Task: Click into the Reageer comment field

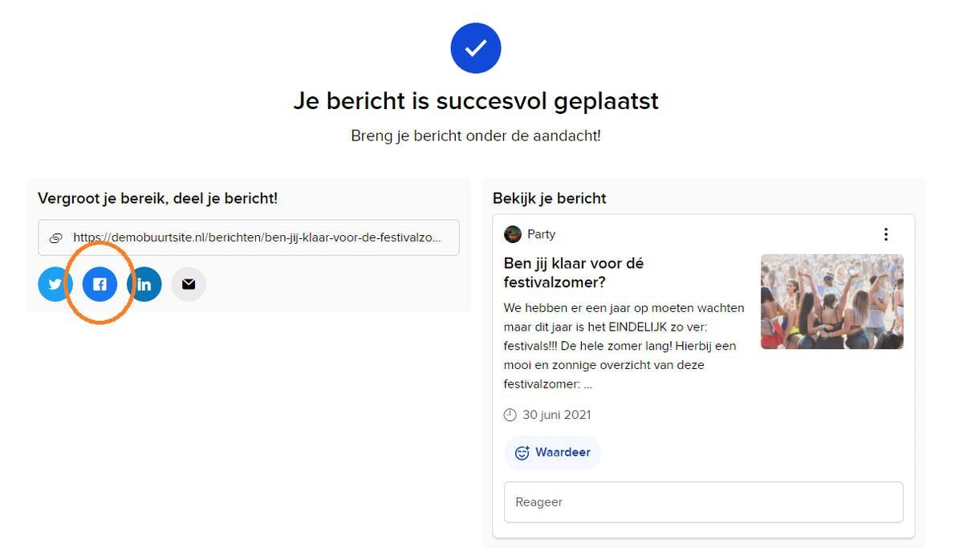Action: 703,502
